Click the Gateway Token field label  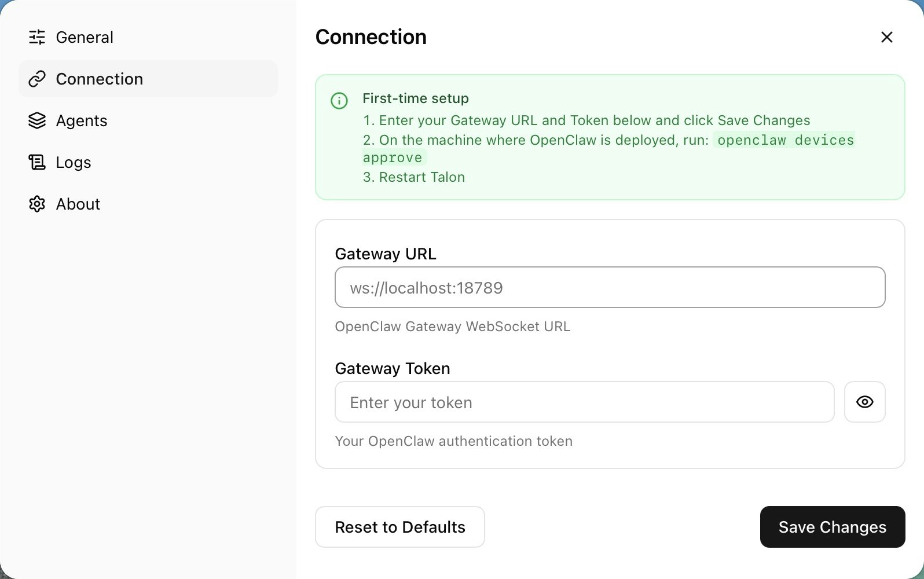(393, 368)
